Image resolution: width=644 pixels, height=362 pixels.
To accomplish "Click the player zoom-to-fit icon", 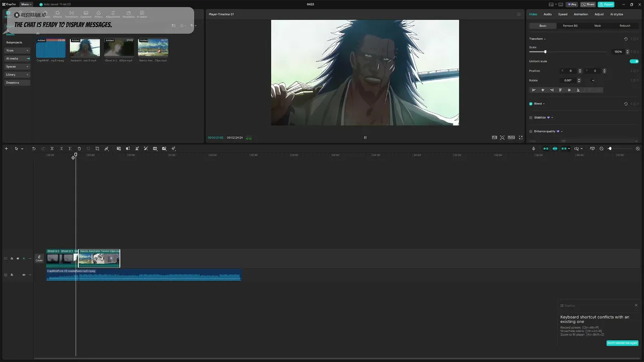I will click(502, 137).
